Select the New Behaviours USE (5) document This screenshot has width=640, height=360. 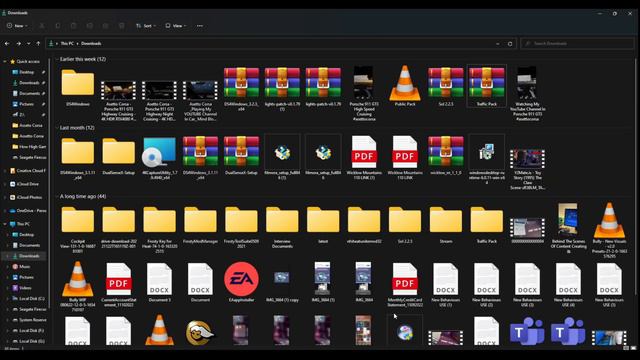[609, 284]
